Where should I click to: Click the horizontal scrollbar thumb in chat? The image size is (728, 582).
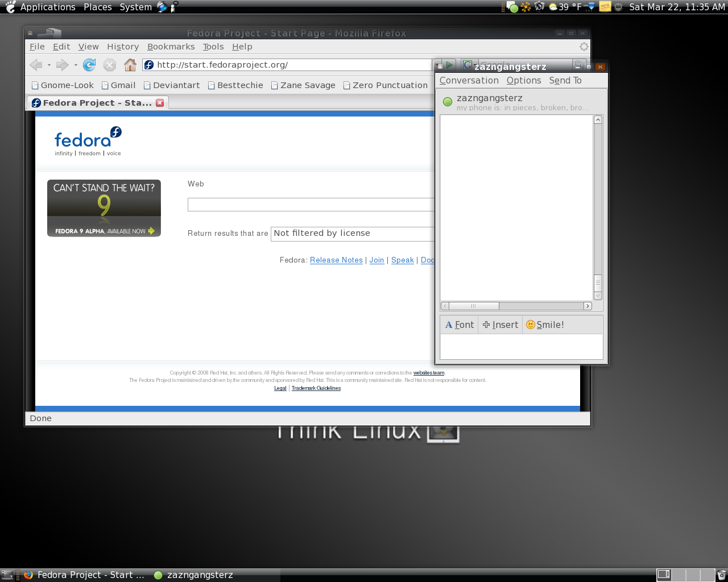(474, 306)
